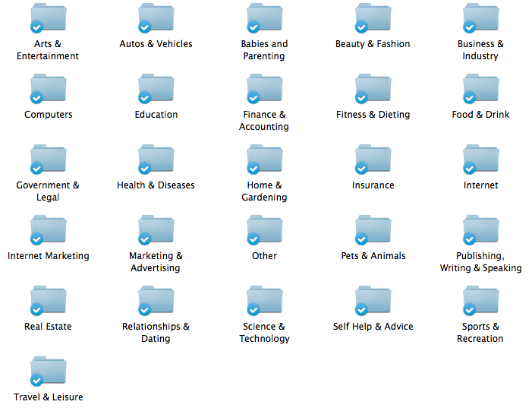Click the Home & Gardening folder name

[x=264, y=191]
